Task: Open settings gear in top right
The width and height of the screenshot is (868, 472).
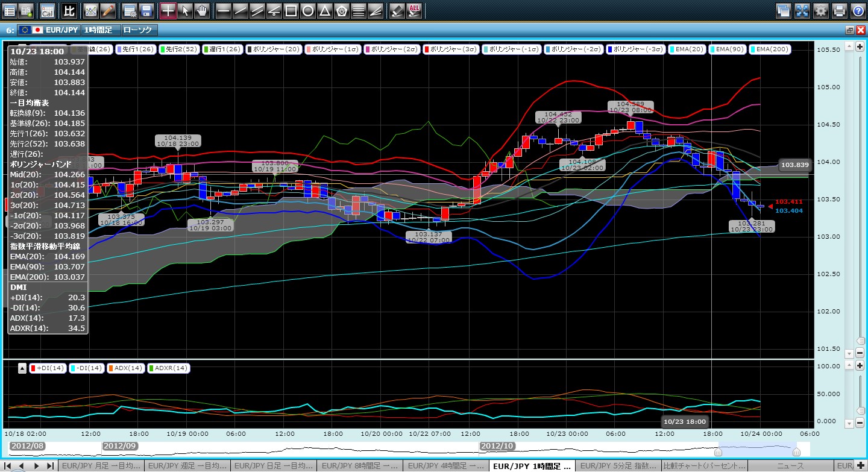Action: click(820, 10)
